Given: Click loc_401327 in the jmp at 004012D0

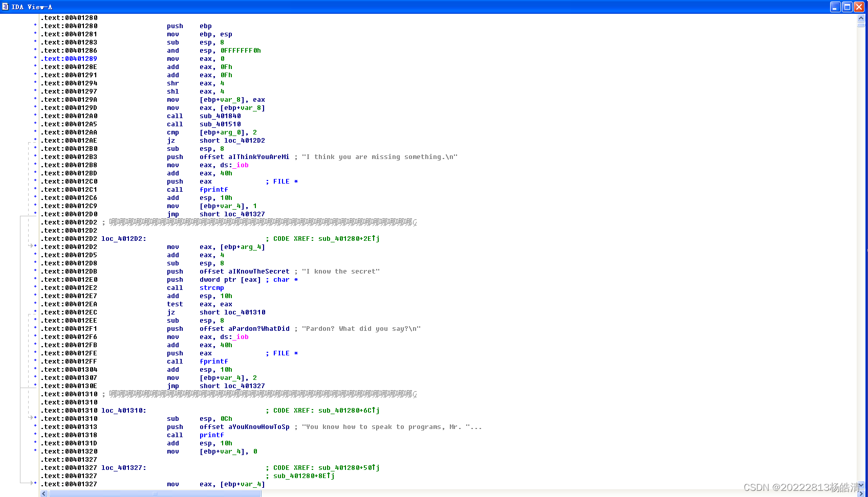Looking at the screenshot, I should 245,214.
